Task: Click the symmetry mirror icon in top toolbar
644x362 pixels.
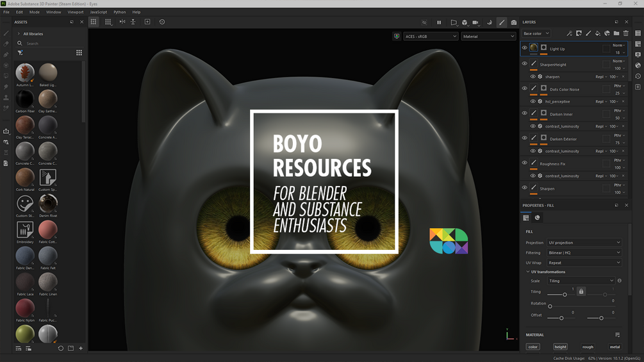Action: pyautogui.click(x=122, y=22)
